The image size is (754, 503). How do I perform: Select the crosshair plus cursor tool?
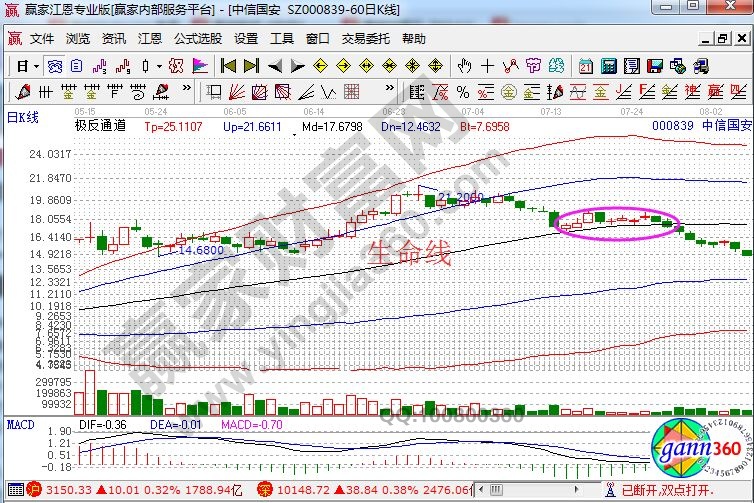coord(487,66)
